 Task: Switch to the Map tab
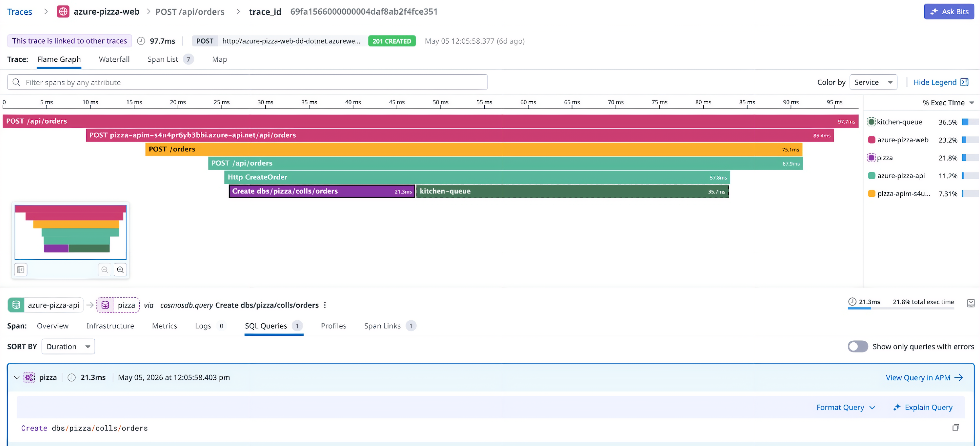click(x=220, y=59)
